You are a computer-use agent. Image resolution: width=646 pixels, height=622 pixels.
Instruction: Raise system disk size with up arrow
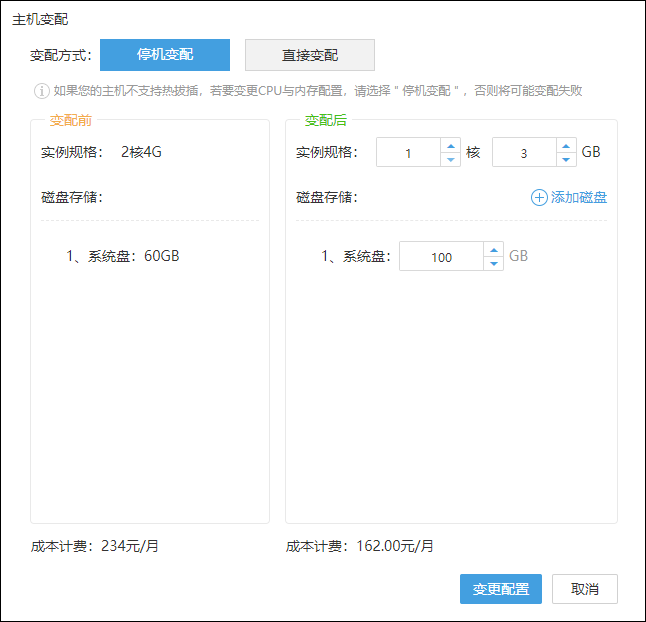pos(493,249)
